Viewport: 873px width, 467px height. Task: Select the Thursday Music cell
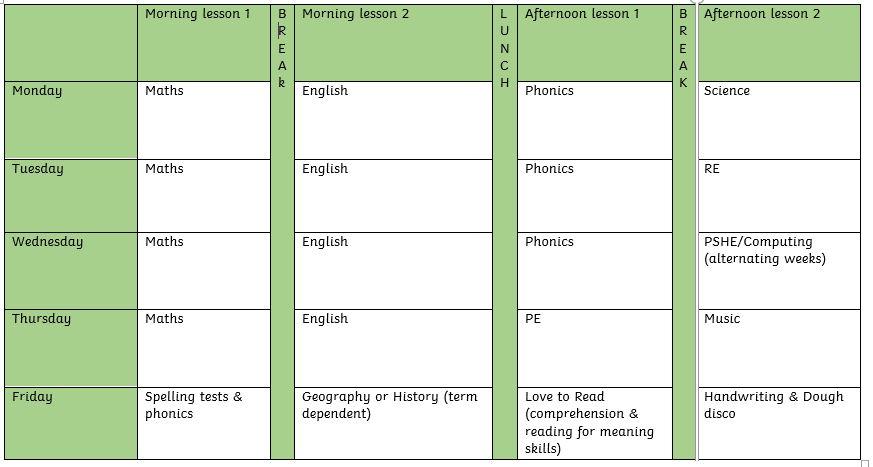click(779, 348)
